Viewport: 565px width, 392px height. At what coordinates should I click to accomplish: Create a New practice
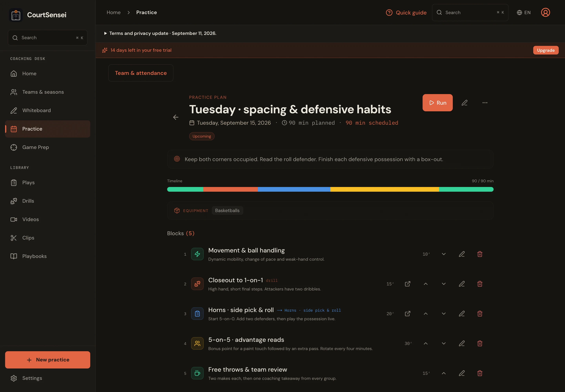pyautogui.click(x=47, y=360)
